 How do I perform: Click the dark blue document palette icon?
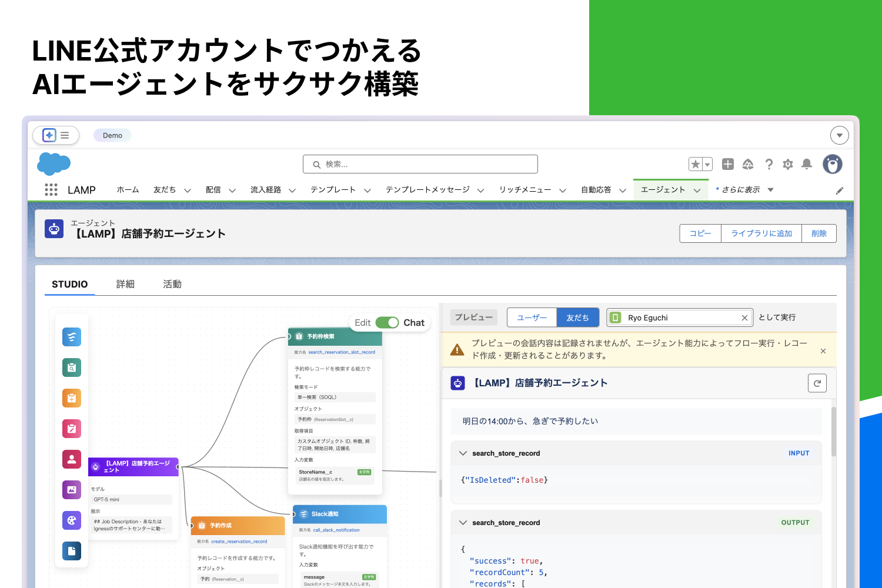(72, 551)
